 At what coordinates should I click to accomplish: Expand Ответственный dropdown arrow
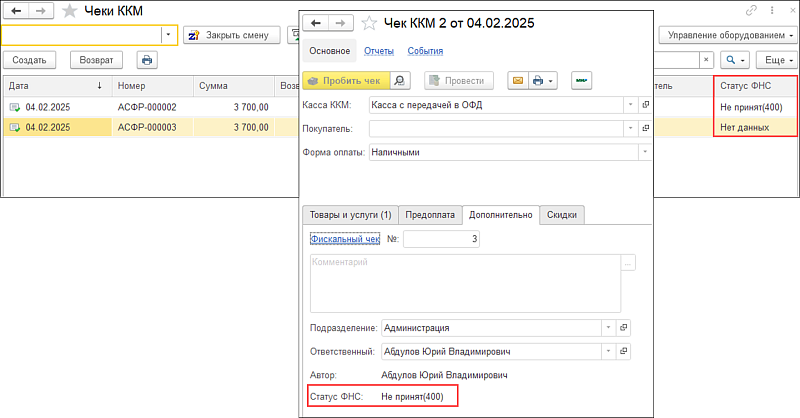point(608,351)
